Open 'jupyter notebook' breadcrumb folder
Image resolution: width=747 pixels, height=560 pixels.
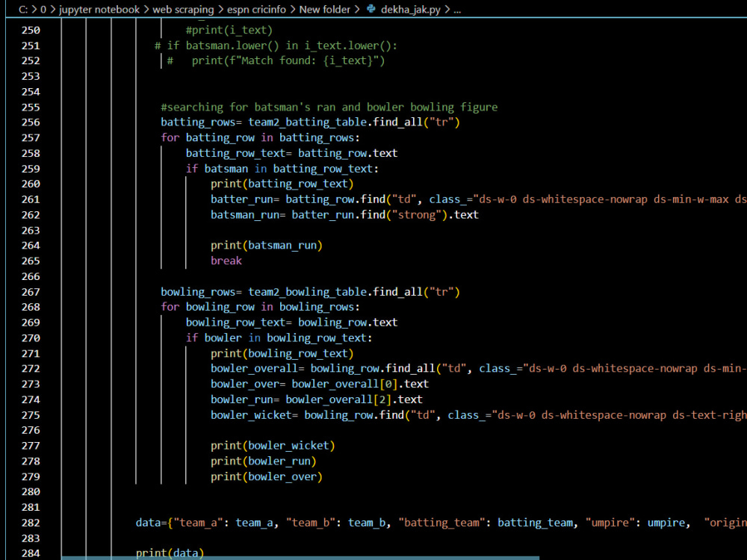pos(99,10)
